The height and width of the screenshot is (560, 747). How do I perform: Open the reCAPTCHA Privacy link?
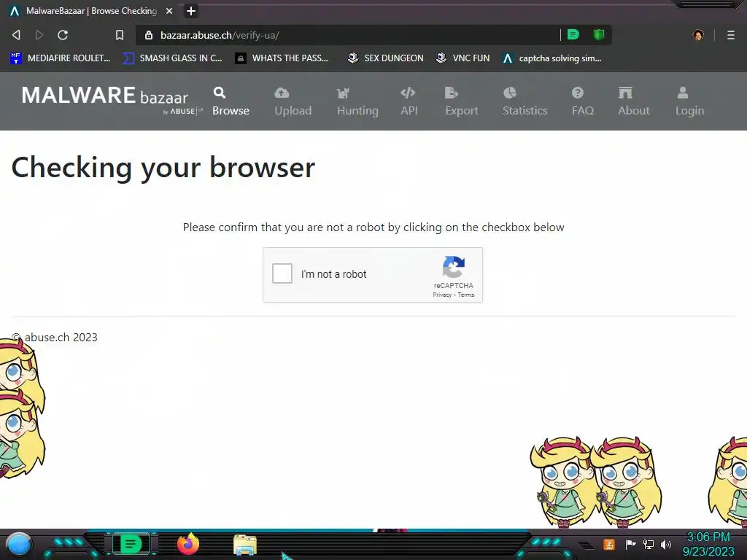click(x=442, y=295)
